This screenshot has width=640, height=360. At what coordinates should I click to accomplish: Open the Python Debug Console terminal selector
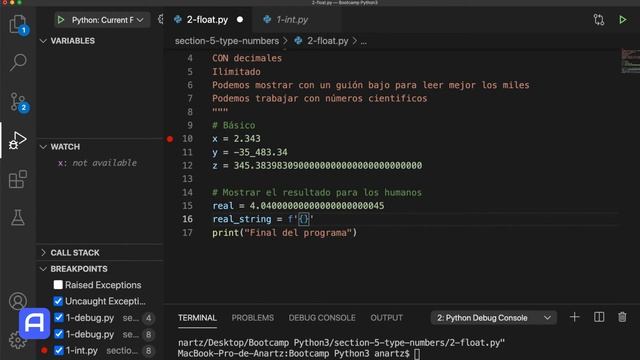click(493, 318)
